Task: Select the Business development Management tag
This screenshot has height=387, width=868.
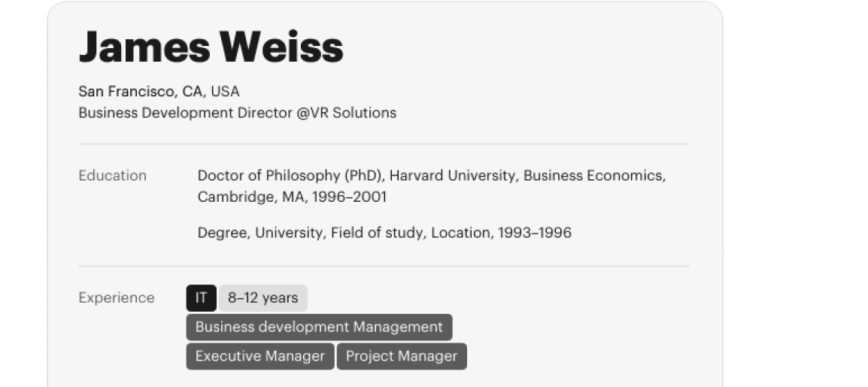Action: coord(319,327)
